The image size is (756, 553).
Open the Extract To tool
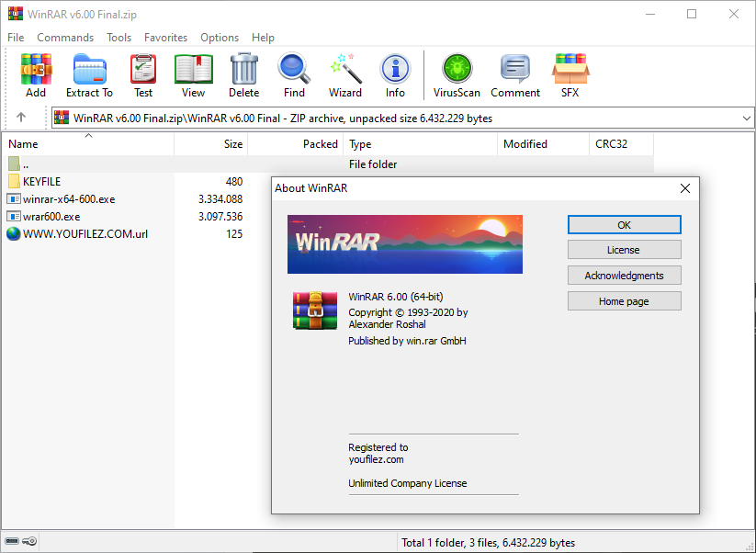click(90, 74)
